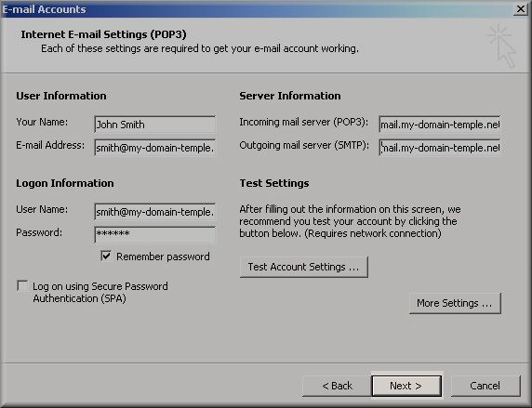The image size is (532, 408).
Task: Click the 'Incoming mail server (POP3):' label
Action: tap(303, 122)
